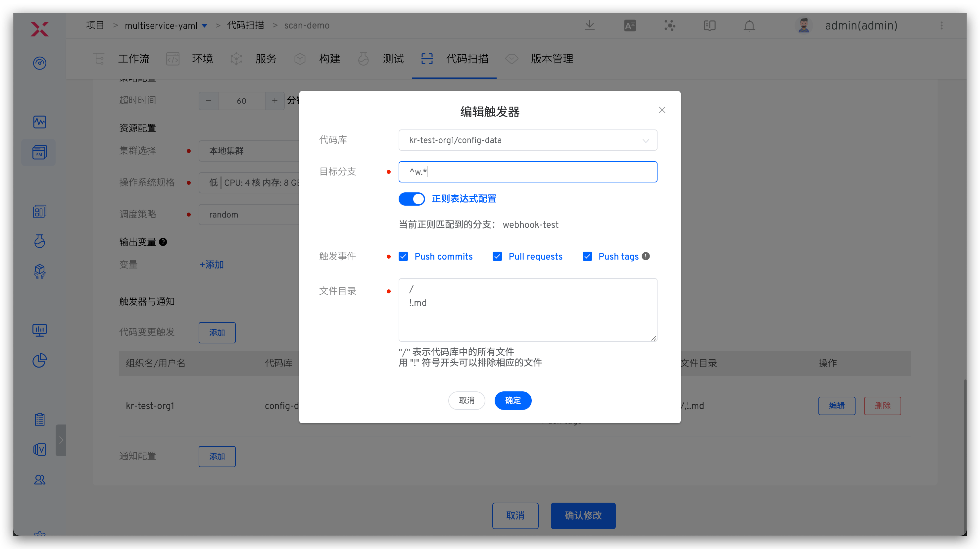
Task: Click the Push tags info icon
Action: (646, 256)
